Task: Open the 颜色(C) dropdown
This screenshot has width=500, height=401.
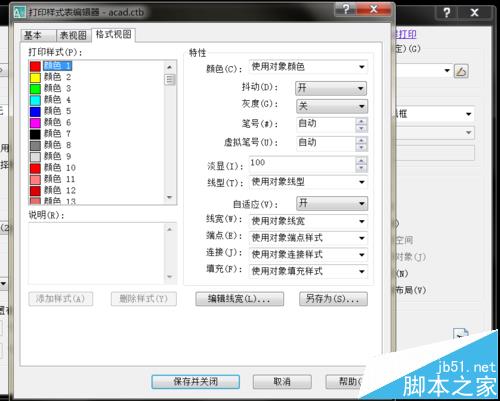Action: point(308,67)
